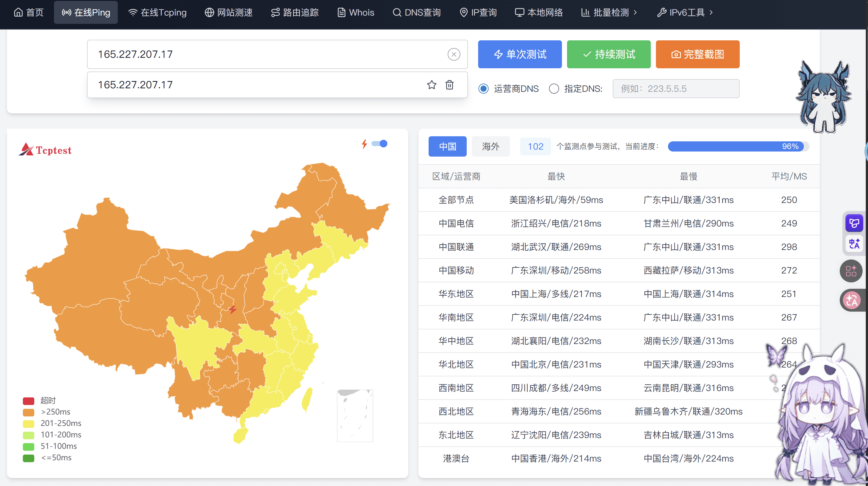
Task: Click the Tcptest logo
Action: pyautogui.click(x=45, y=150)
